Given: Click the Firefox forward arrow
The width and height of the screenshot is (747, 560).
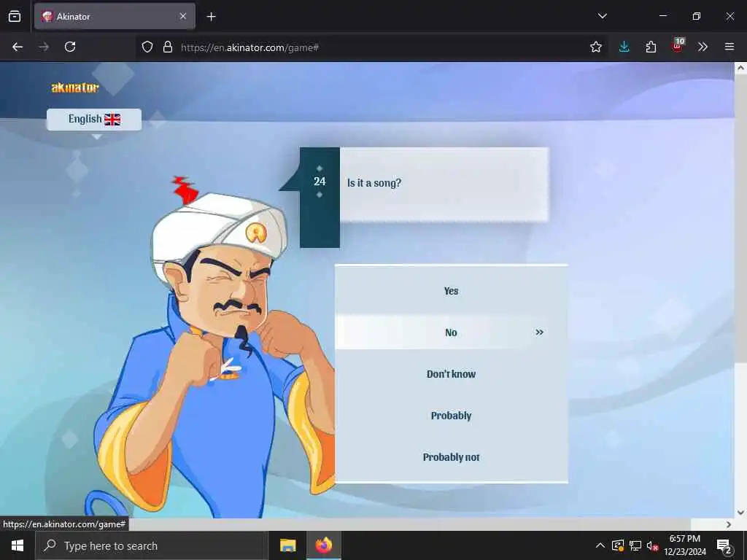Looking at the screenshot, I should pyautogui.click(x=44, y=47).
